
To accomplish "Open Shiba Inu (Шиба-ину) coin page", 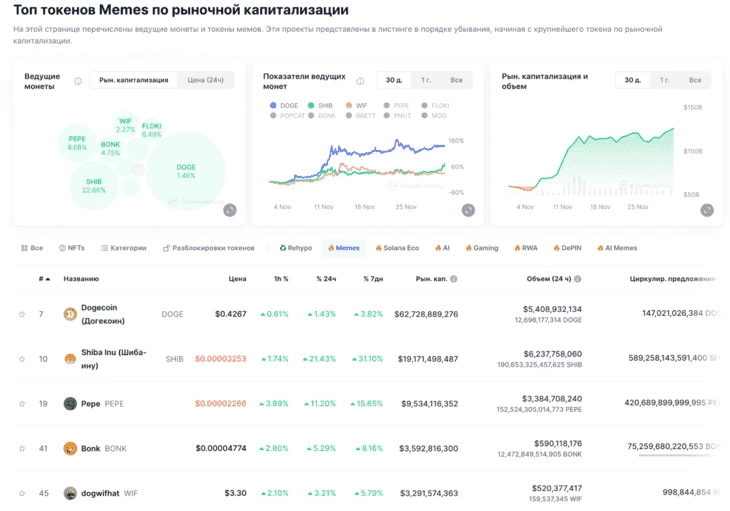I will pos(114,359).
